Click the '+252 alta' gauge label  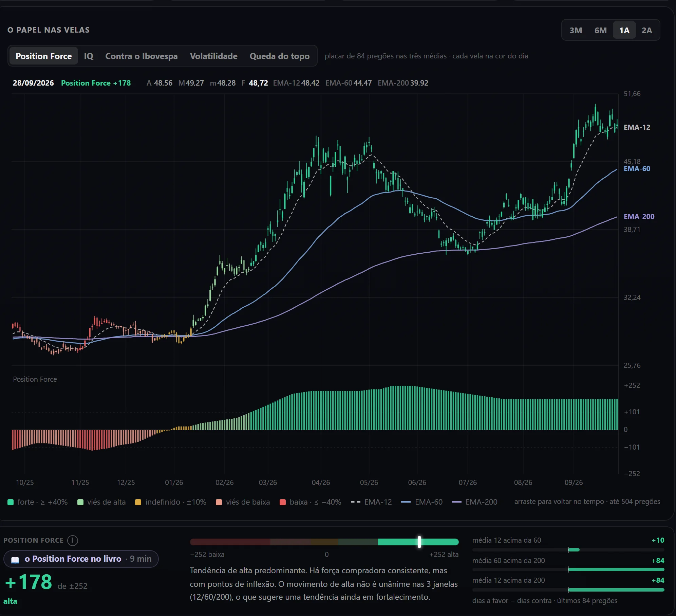coord(444,555)
